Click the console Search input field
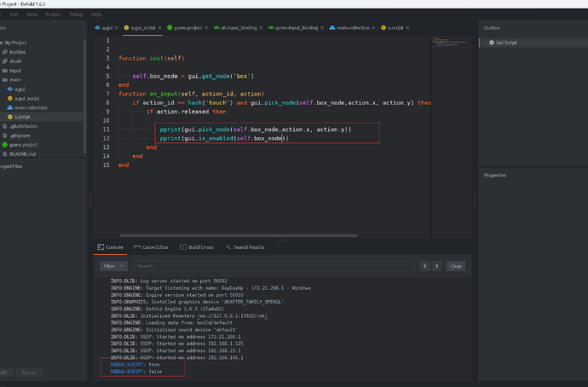Screen dimensions: 588x387 tap(273, 266)
